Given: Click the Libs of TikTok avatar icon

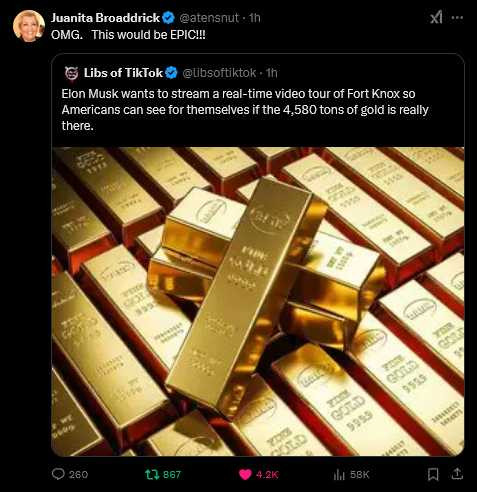Looking at the screenshot, I should 71,73.
